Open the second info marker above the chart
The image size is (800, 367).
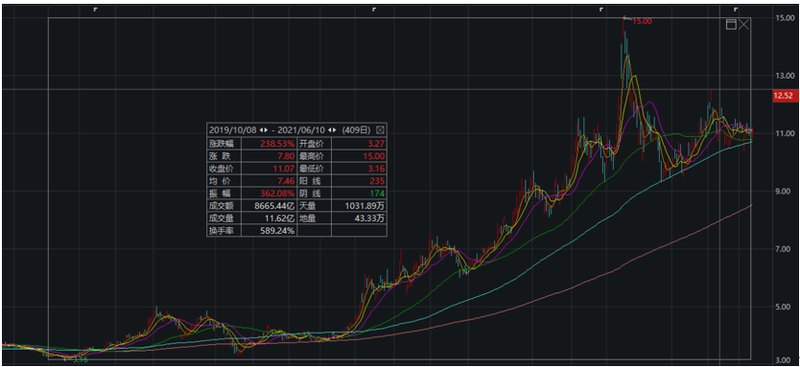coord(374,9)
